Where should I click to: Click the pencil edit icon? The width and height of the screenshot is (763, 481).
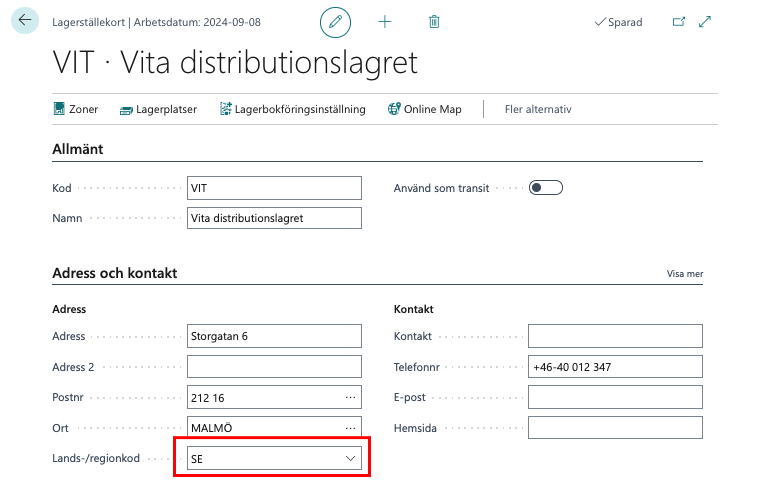coord(336,21)
